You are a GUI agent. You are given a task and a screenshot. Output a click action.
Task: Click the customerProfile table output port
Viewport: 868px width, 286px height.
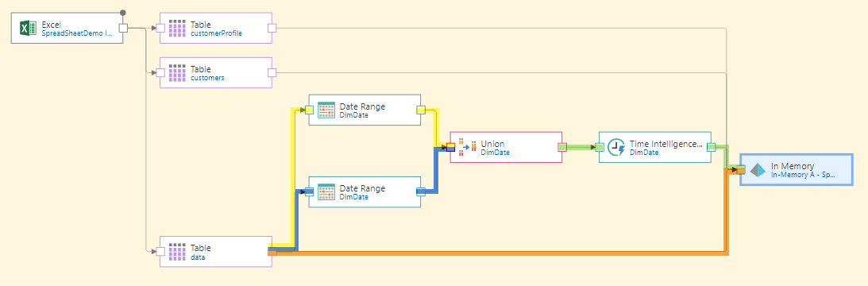coord(272,29)
